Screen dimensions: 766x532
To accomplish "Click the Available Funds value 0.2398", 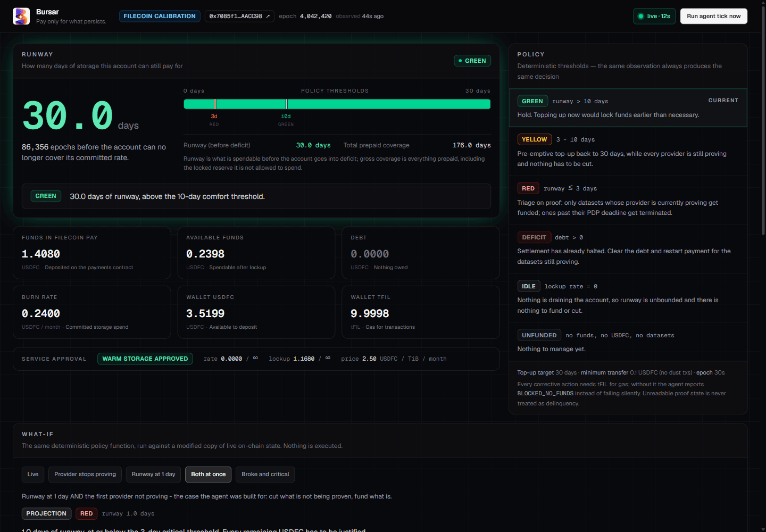I will point(205,254).
